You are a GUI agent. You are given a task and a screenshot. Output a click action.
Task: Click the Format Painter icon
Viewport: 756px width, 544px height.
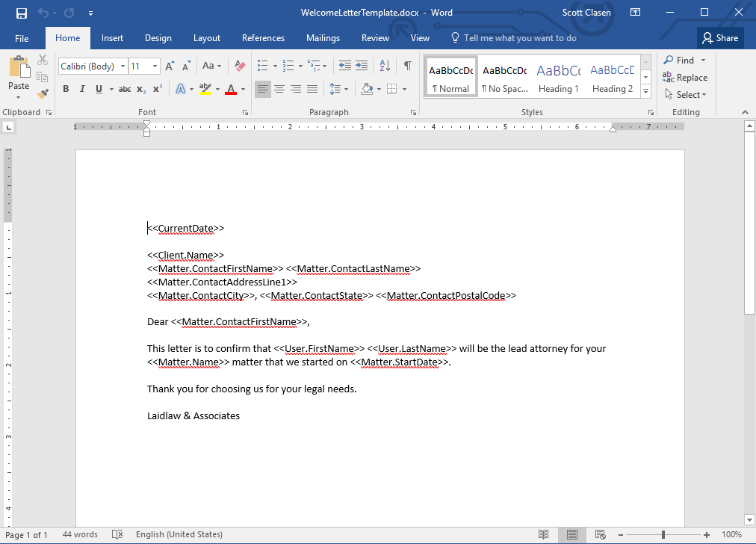43,94
